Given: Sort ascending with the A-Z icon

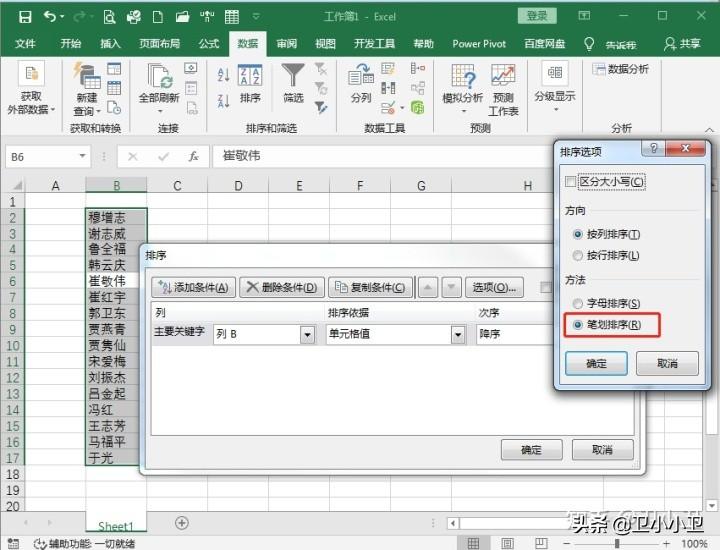Looking at the screenshot, I should click(x=223, y=74).
